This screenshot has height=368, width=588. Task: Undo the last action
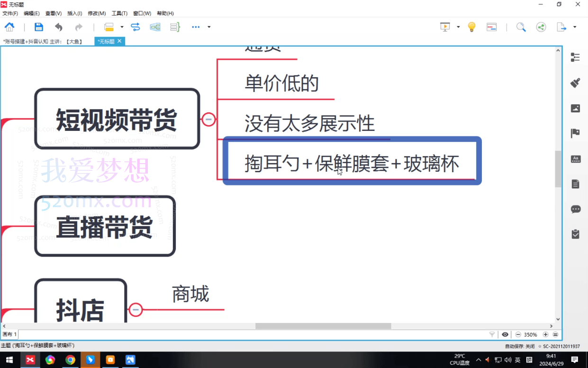(x=59, y=27)
